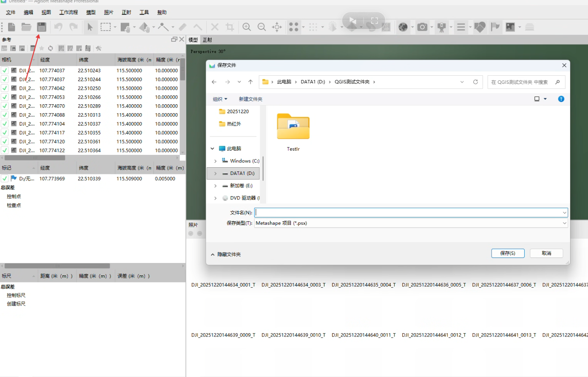
Task: Go up one folder level in save dialog
Action: pyautogui.click(x=250, y=82)
